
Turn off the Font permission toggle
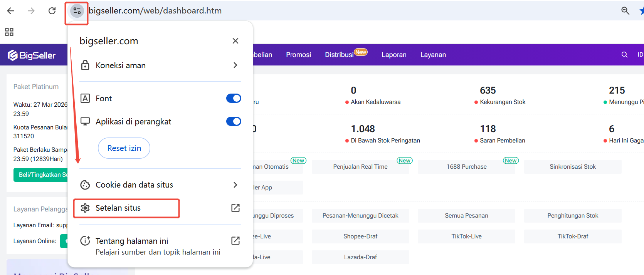pos(234,99)
